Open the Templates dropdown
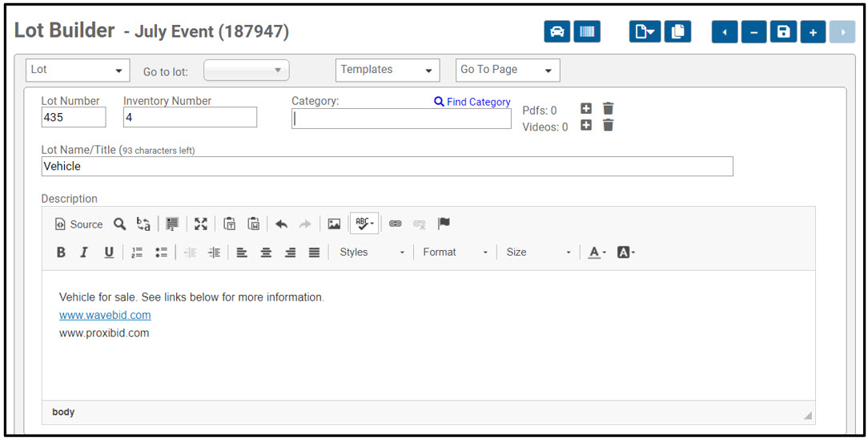868x440 pixels. pyautogui.click(x=388, y=71)
